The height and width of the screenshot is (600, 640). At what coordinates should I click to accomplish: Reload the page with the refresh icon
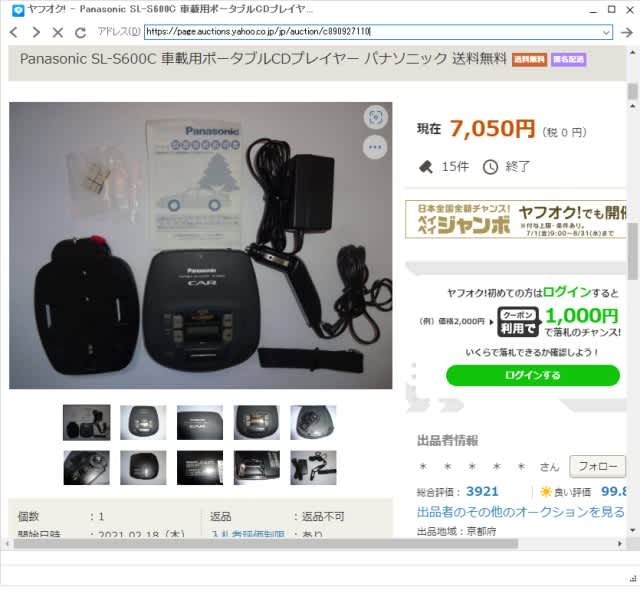click(80, 33)
